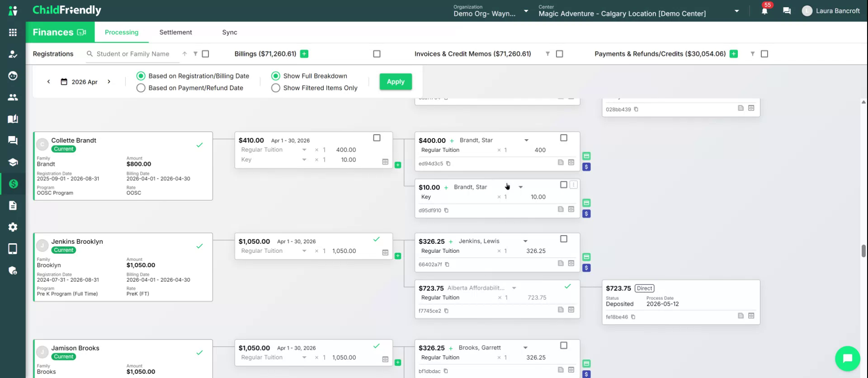Filter the Payments & Refunds column
868x378 pixels.
[753, 54]
